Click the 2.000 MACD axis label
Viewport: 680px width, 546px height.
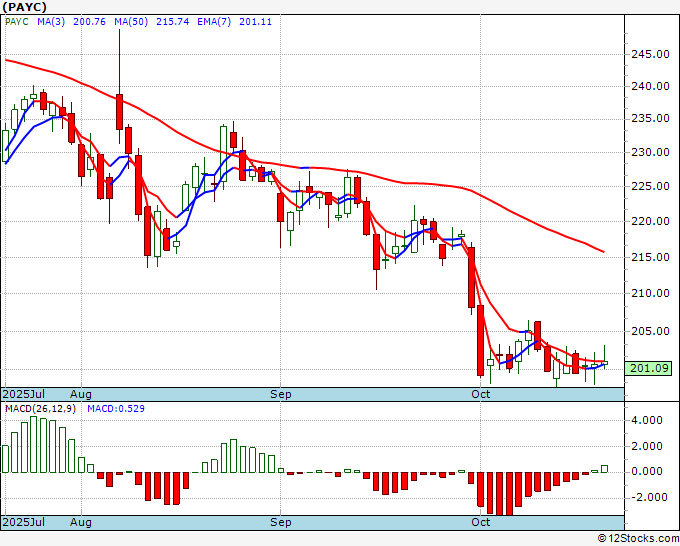(x=647, y=446)
